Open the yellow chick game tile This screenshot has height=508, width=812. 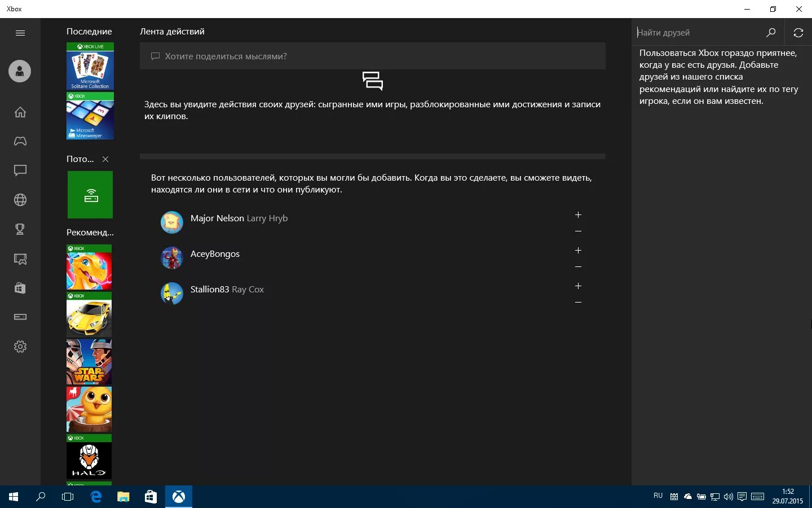89,409
